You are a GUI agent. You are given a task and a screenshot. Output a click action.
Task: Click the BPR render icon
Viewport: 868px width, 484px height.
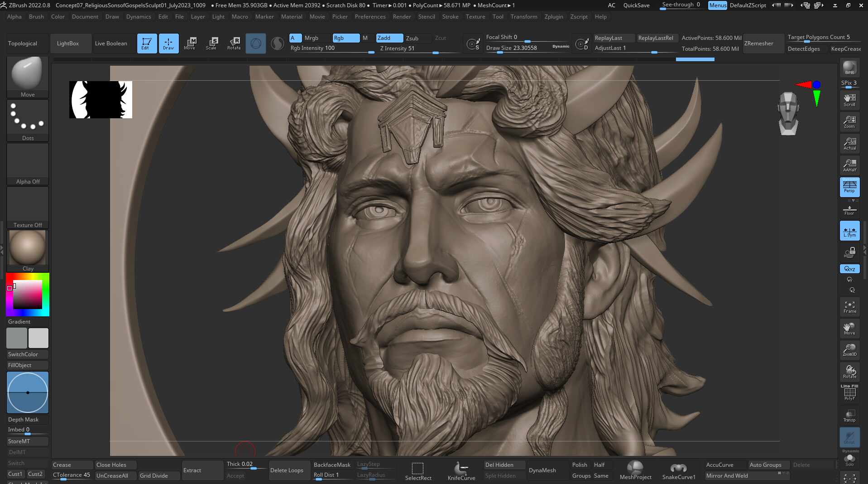tap(849, 68)
